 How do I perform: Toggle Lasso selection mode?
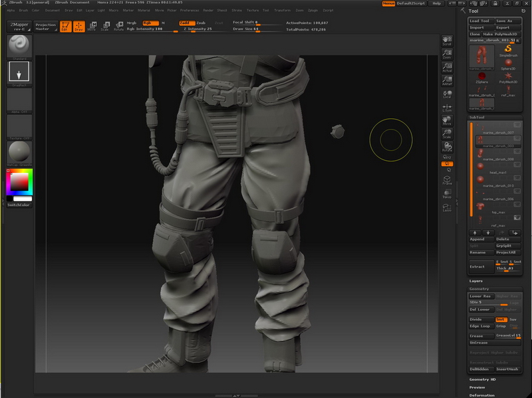coord(447,207)
